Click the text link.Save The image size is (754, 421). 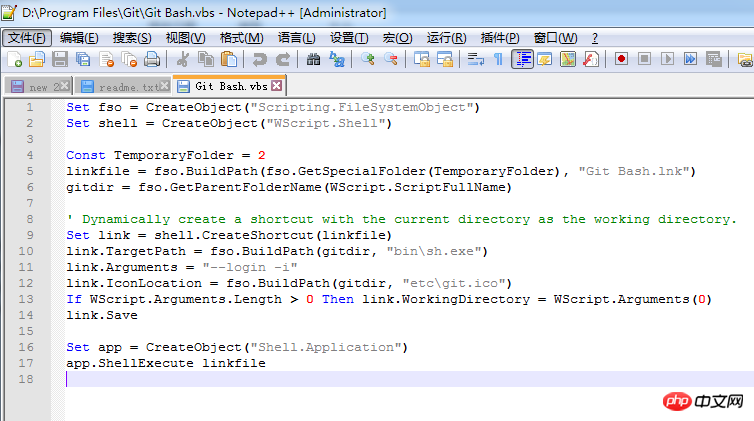coord(102,315)
